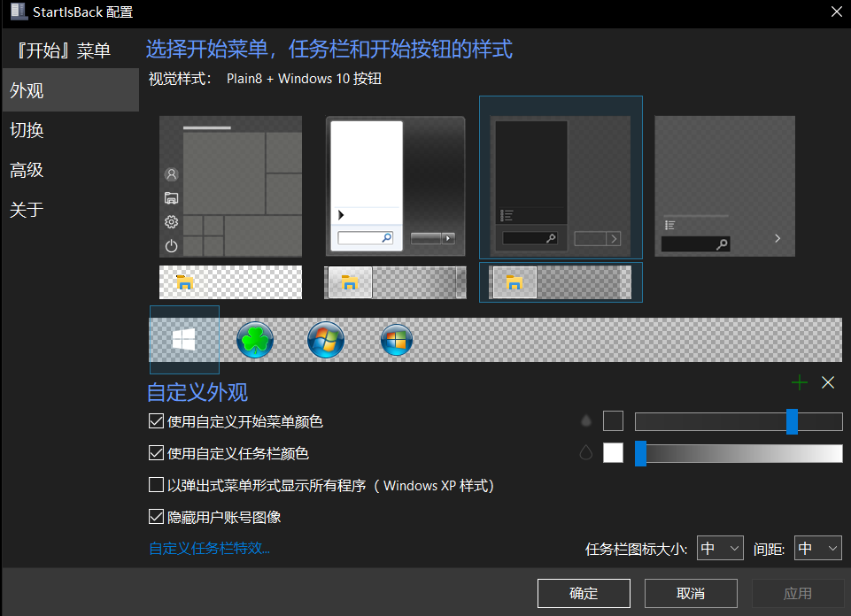Select the Windows 7 orb start button

[x=325, y=340]
